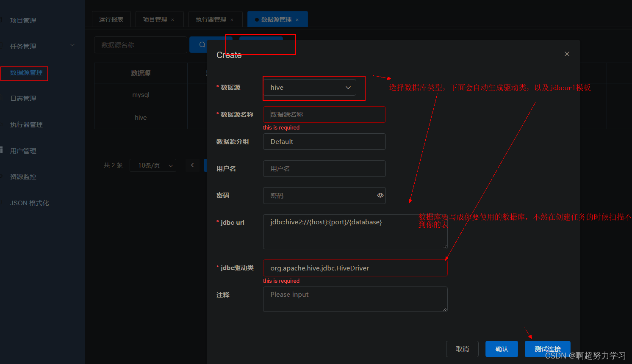The height and width of the screenshot is (364, 632).
Task: Close the Create dialog with the X icon
Action: click(x=567, y=54)
